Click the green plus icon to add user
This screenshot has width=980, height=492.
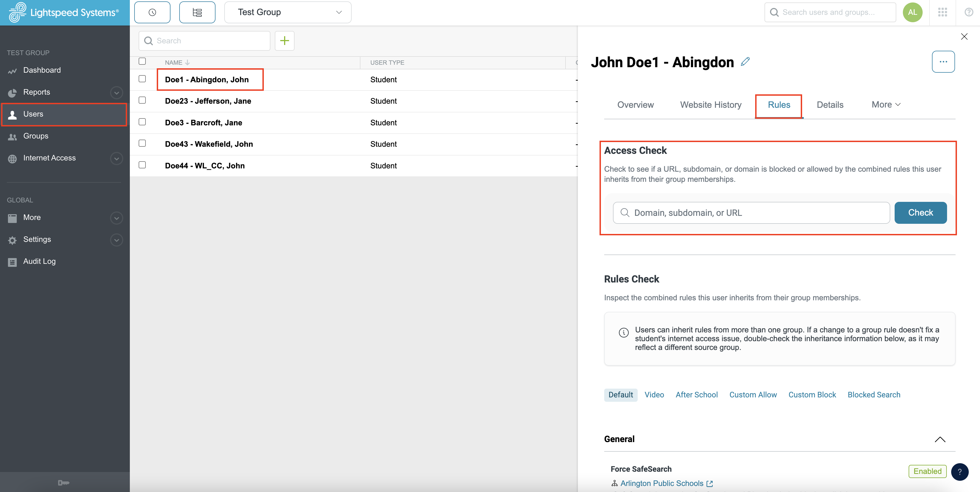pos(285,41)
